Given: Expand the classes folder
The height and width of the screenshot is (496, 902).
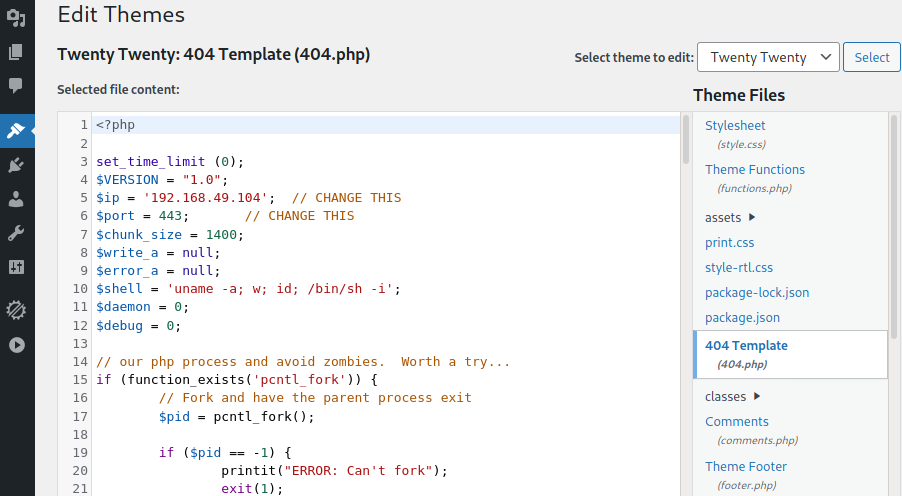Looking at the screenshot, I should pyautogui.click(x=732, y=396).
